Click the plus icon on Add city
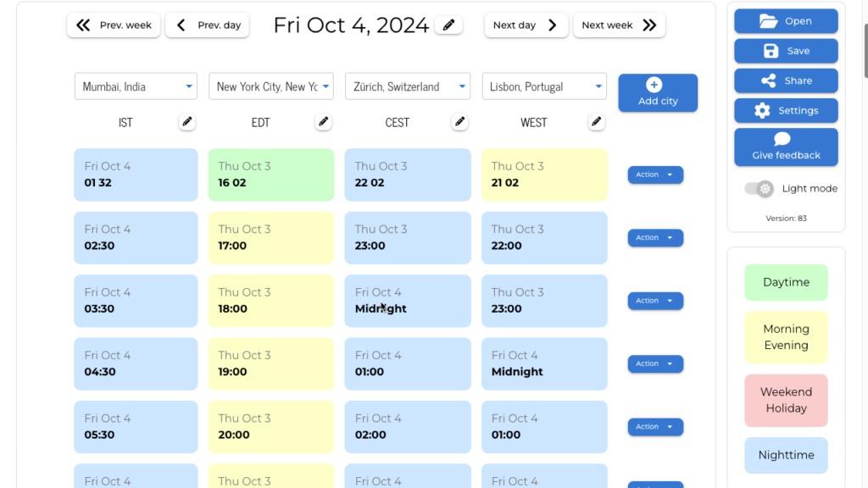The height and width of the screenshot is (488, 868). [x=654, y=84]
